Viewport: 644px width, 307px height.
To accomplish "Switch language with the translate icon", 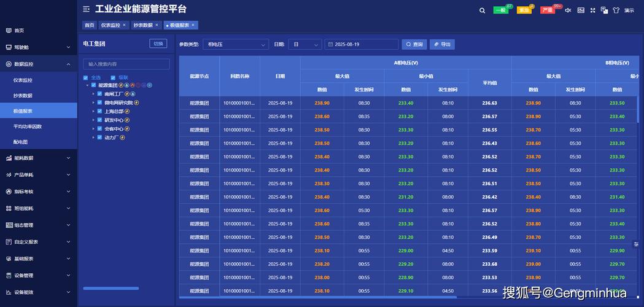I will 604,10.
